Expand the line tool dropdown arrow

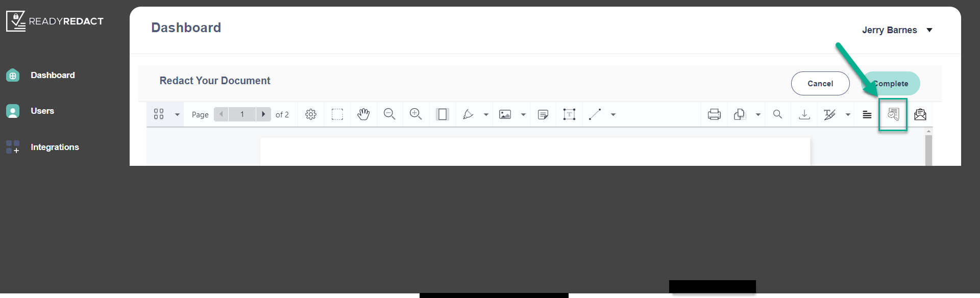(x=614, y=115)
